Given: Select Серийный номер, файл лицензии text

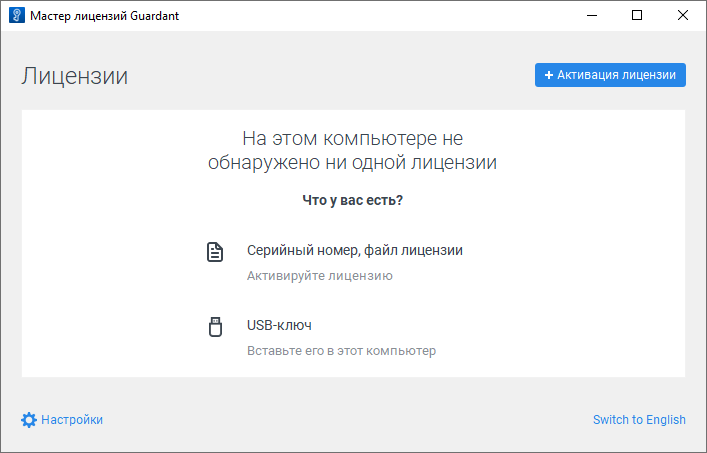Looking at the screenshot, I should point(355,250).
